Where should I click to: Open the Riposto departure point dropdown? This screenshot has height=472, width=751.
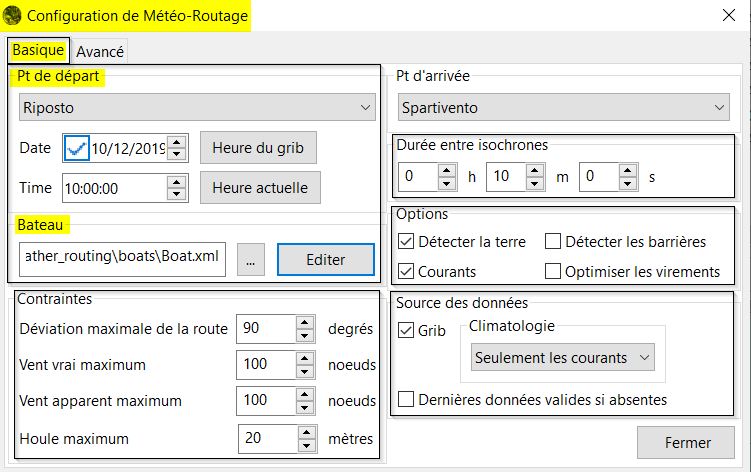(x=197, y=107)
